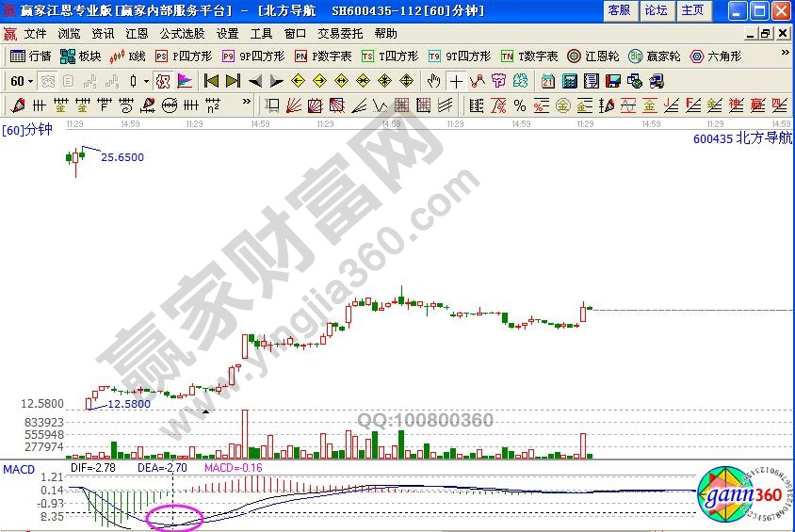Launch the 赢家轮 wheel tool
This screenshot has height=532, width=795.
655,56
